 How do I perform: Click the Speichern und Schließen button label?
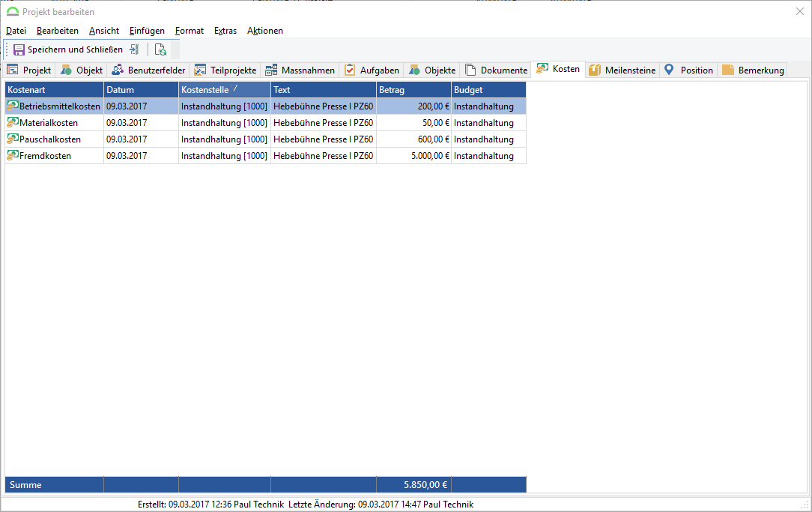click(x=75, y=49)
